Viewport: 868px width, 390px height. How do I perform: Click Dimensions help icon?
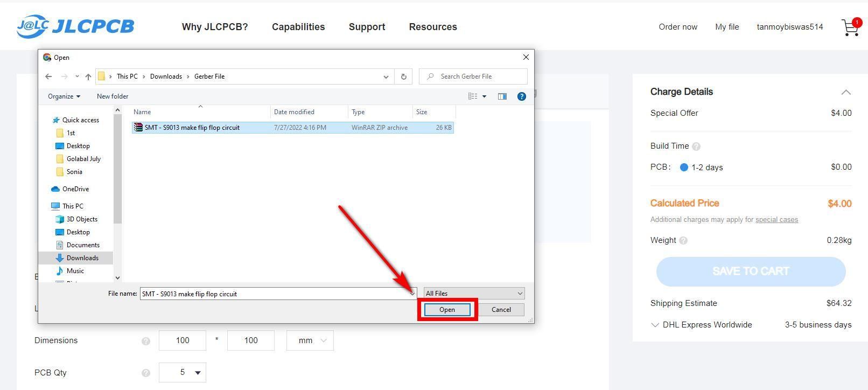146,341
